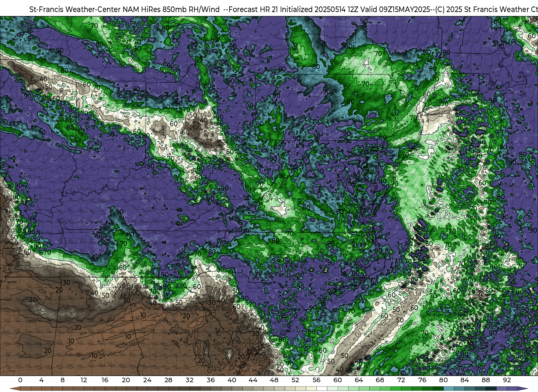Click the colorbar tick label 56
This screenshot has width=538, height=392.
[x=316, y=380]
